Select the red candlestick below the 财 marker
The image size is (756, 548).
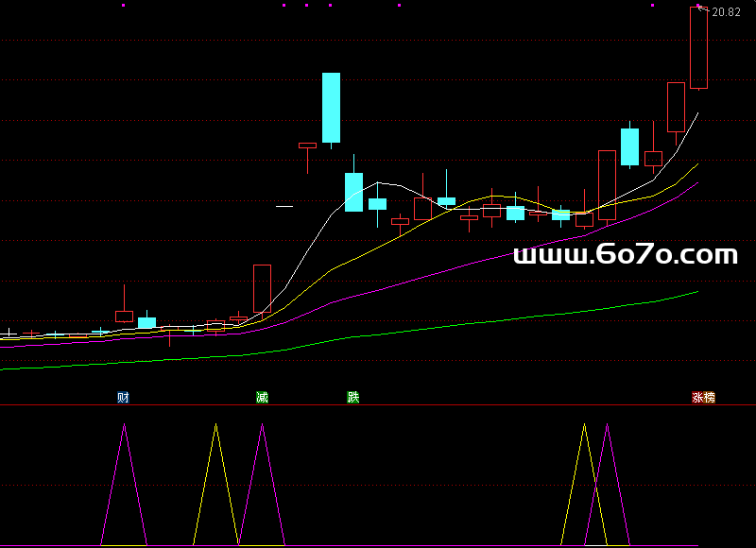(124, 316)
